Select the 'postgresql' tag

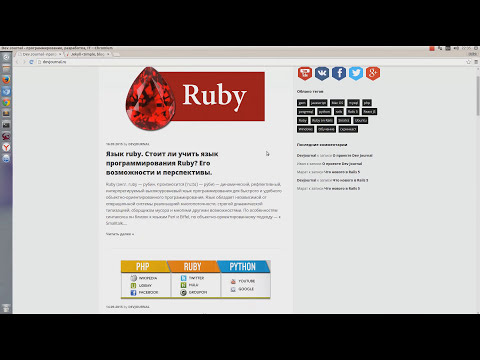click(x=306, y=112)
